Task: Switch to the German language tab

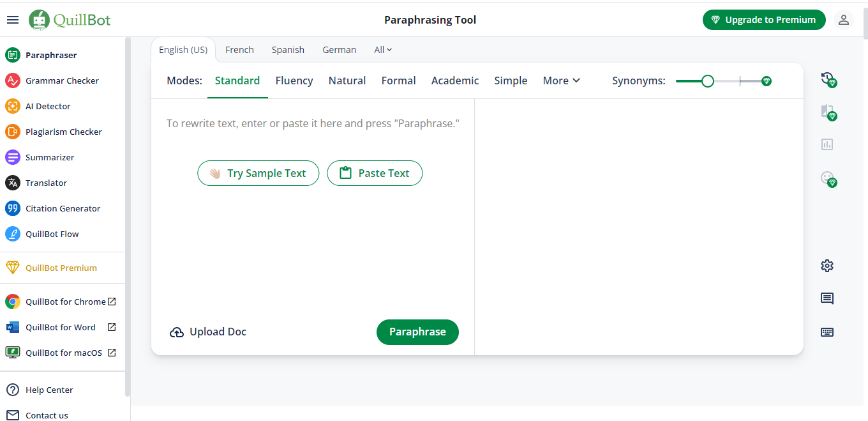Action: pos(340,50)
